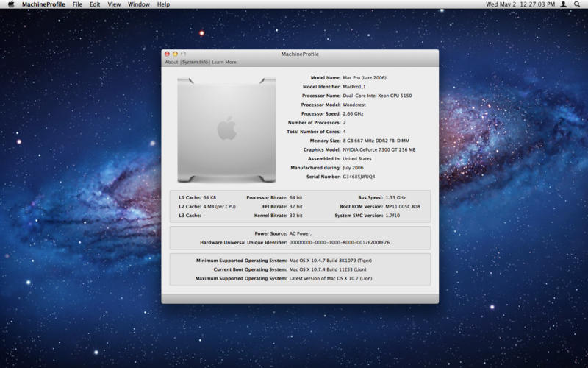This screenshot has height=368, width=588.
Task: Open the MachineProfile application menu
Action: point(43,4)
